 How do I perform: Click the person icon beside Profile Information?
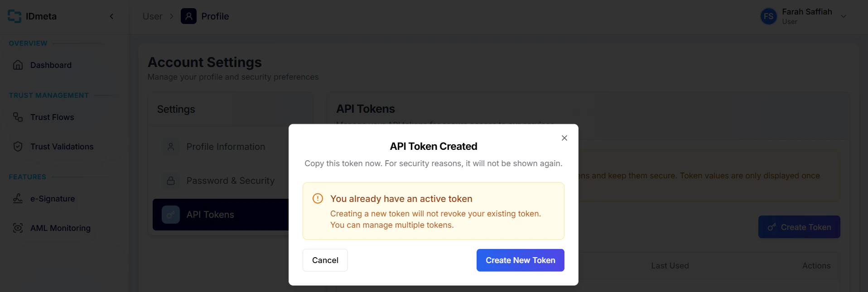pos(171,146)
